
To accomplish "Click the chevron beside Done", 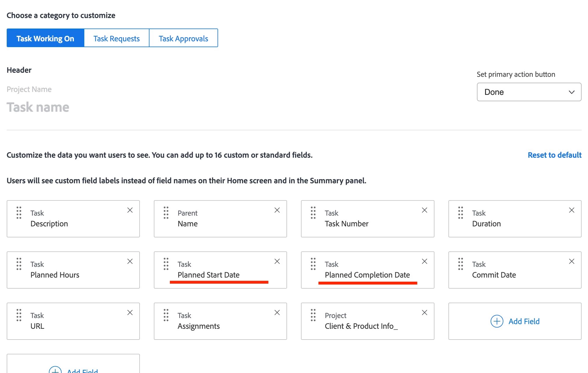I will [571, 92].
